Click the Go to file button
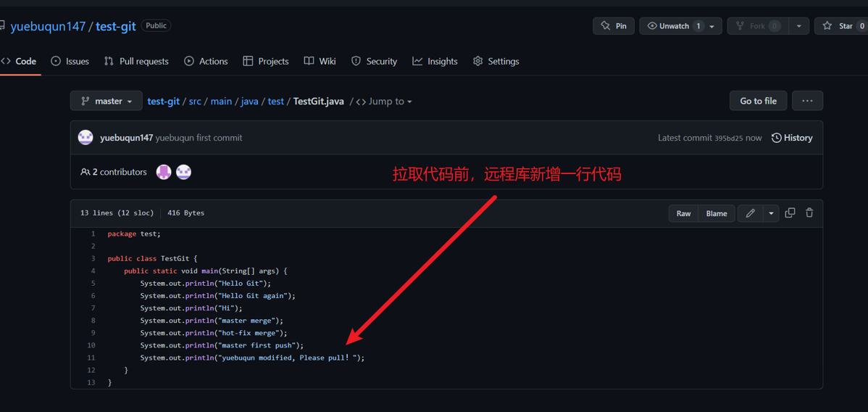Image resolution: width=868 pixels, height=412 pixels. click(x=759, y=101)
